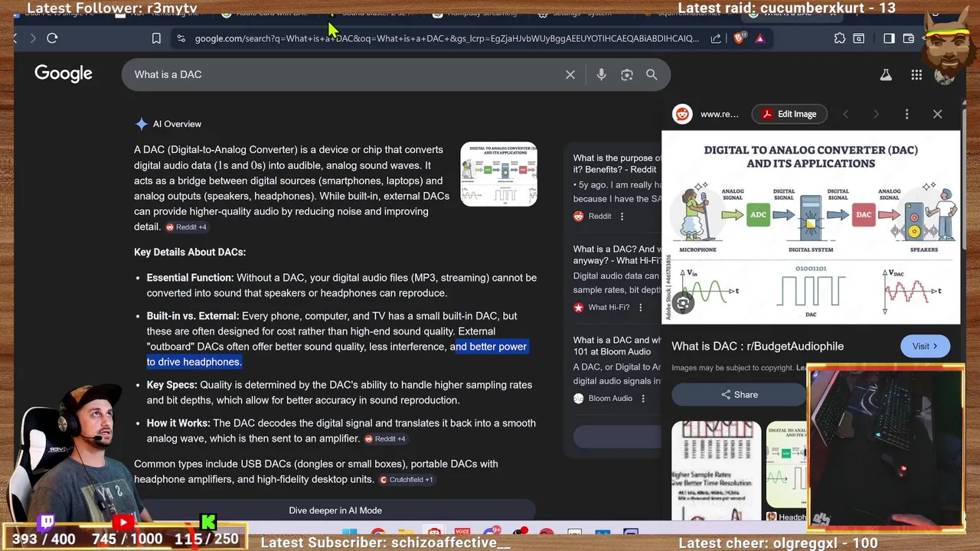Click the AI Overview label text
The width and height of the screenshot is (980, 551).
pos(177,124)
